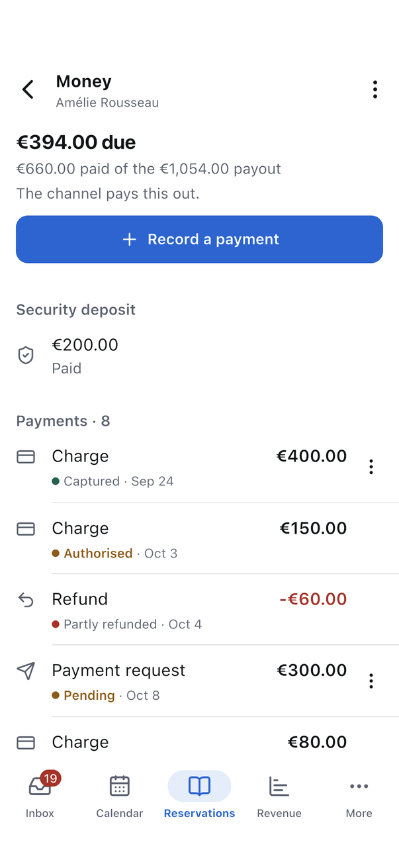Open the -€60.00 refund entry
Screen dimensions: 399x868
pyautogui.click(x=199, y=610)
